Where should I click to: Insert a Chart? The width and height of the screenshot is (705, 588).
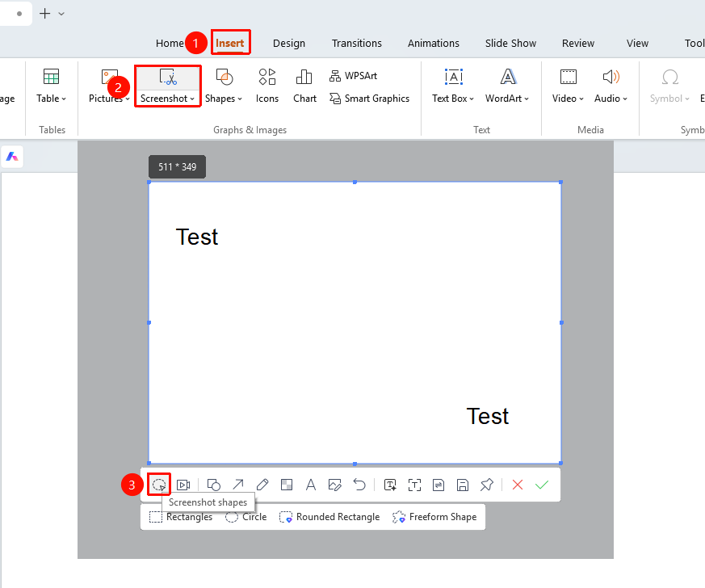point(304,86)
